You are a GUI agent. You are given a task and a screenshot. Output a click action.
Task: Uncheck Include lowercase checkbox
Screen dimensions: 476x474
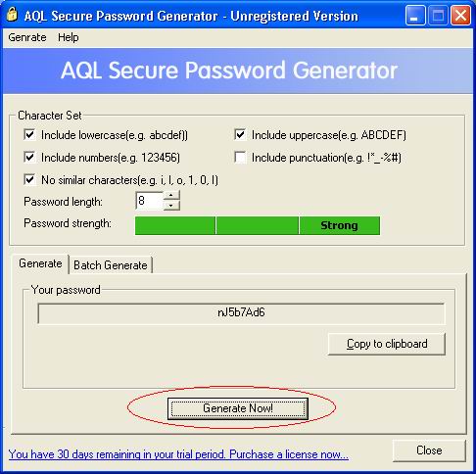pos(29,134)
